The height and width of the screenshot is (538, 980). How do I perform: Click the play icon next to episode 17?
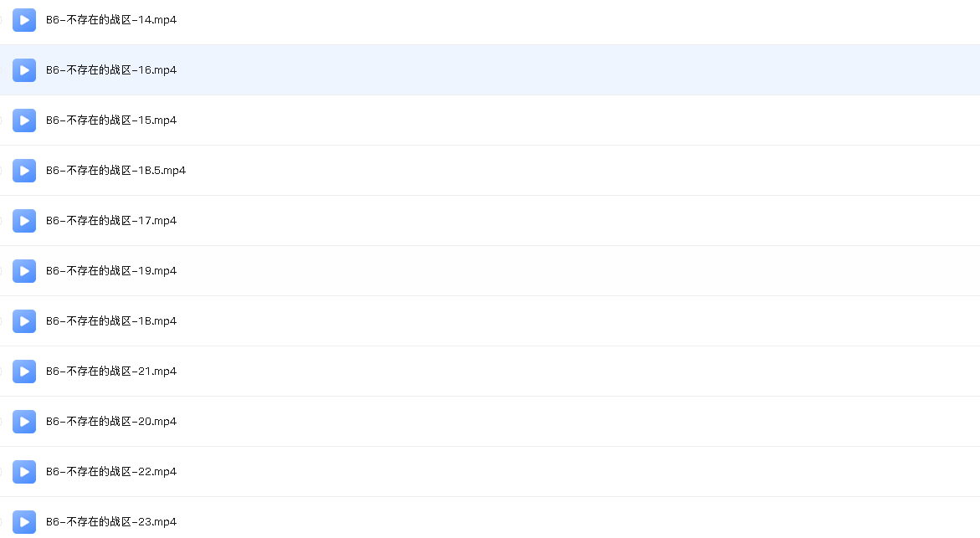click(x=24, y=221)
